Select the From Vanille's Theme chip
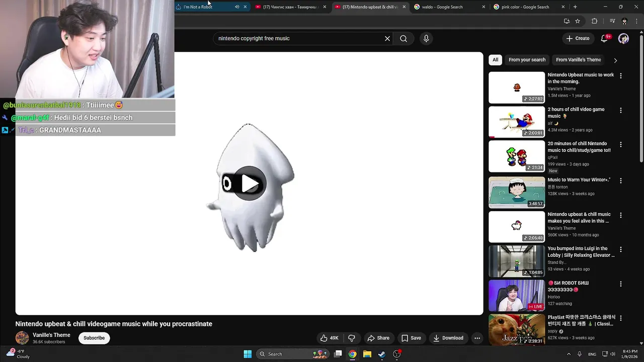This screenshot has height=362, width=644. (x=578, y=60)
